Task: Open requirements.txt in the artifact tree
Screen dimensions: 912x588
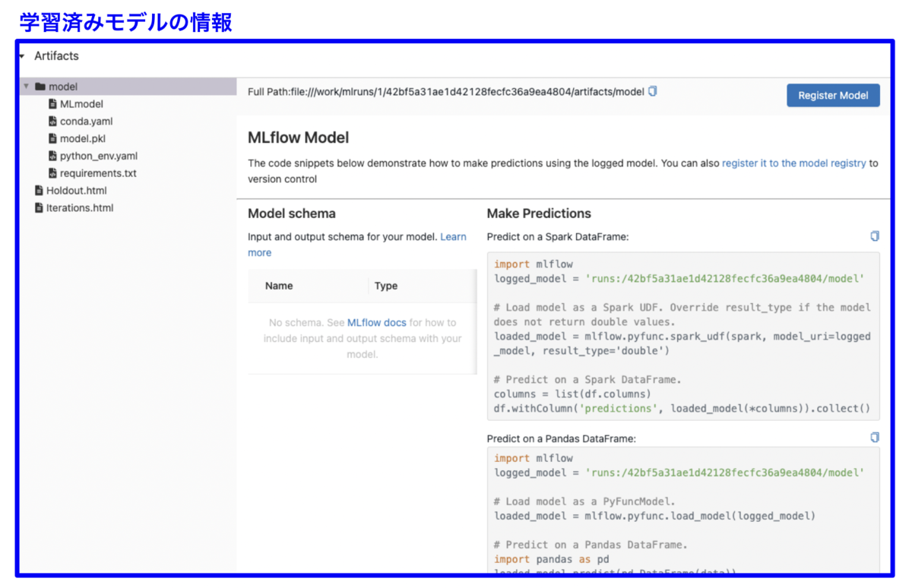Action: [x=98, y=173]
